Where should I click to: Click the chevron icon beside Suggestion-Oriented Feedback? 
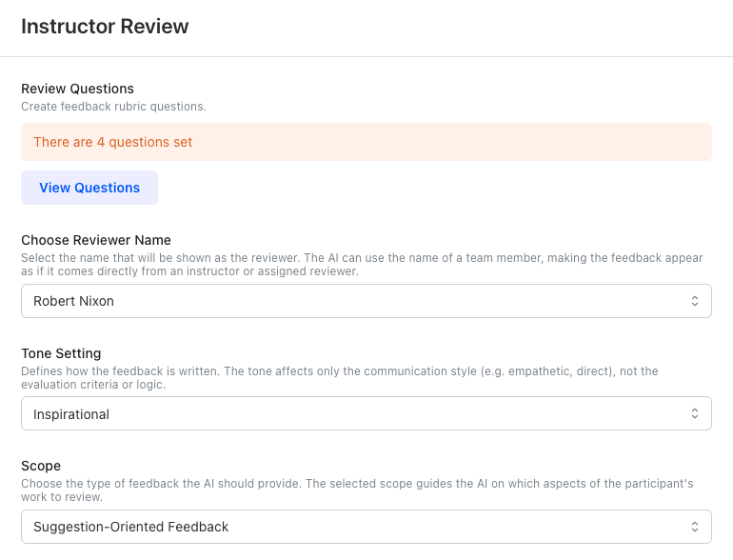[695, 527]
